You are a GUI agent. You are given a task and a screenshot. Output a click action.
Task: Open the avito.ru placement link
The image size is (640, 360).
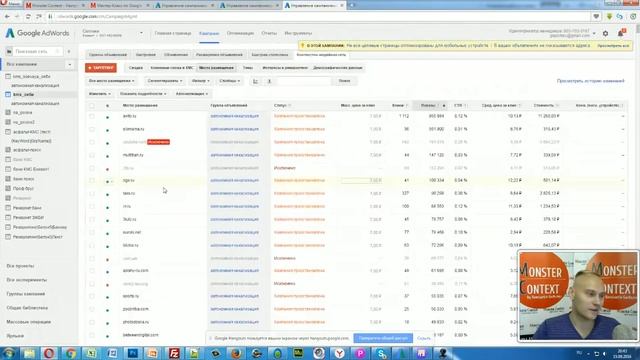pyautogui.click(x=129, y=116)
